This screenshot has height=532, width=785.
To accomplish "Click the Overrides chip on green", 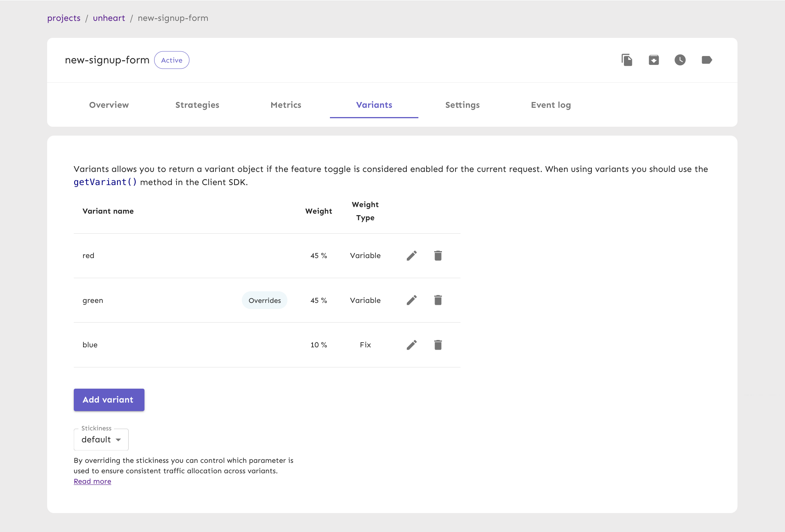I will (265, 300).
